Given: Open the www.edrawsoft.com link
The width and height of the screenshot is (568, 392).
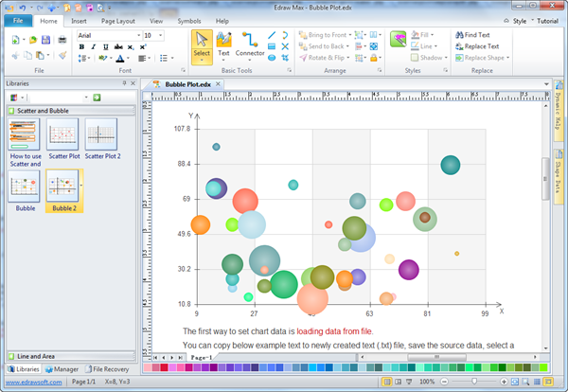Looking at the screenshot, I should 31,382.
